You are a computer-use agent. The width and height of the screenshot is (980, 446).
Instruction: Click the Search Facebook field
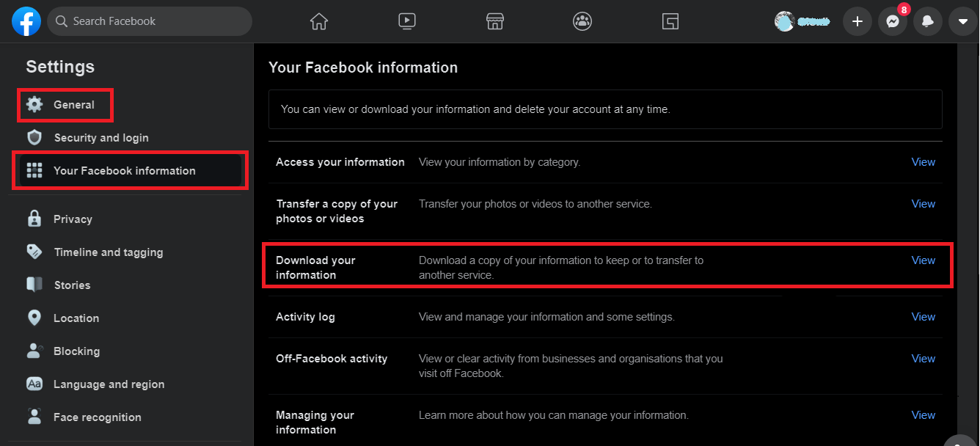pos(149,21)
